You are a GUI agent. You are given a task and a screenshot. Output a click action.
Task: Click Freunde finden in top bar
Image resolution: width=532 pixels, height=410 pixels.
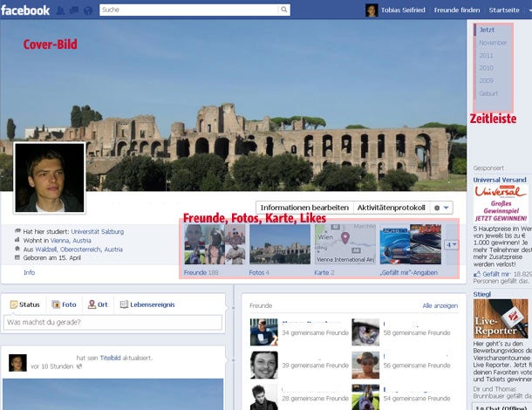[457, 10]
